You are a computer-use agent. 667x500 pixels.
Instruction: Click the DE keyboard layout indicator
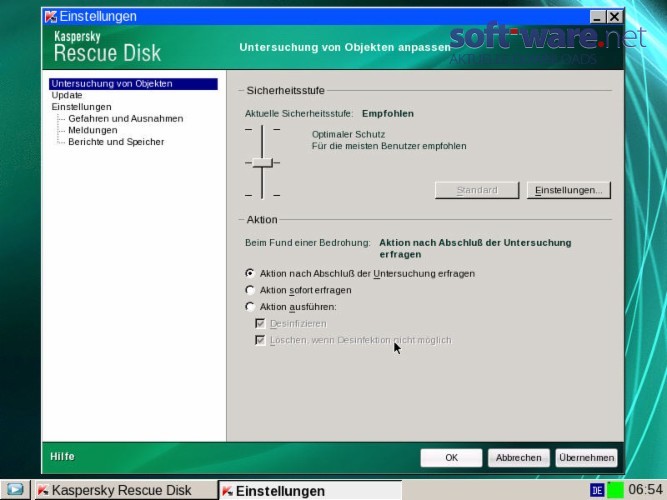tap(597, 490)
